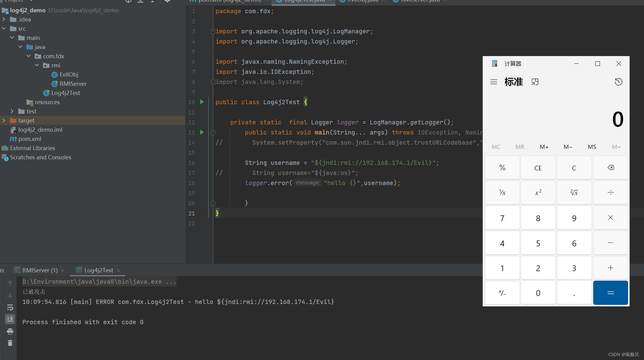Click the calculator M- memory button
The image size is (644, 360).
pyautogui.click(x=568, y=147)
